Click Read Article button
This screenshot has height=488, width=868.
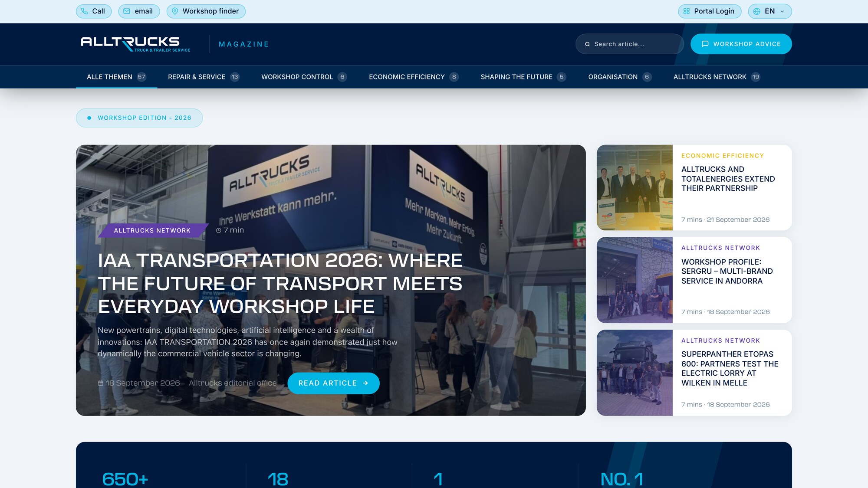tap(333, 383)
